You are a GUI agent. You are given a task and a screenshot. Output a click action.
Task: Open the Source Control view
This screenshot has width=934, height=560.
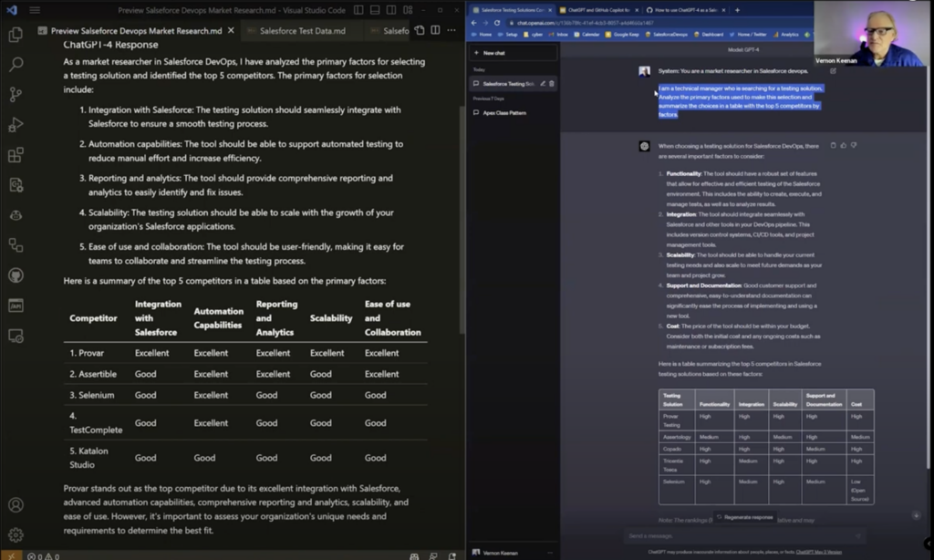(16, 94)
